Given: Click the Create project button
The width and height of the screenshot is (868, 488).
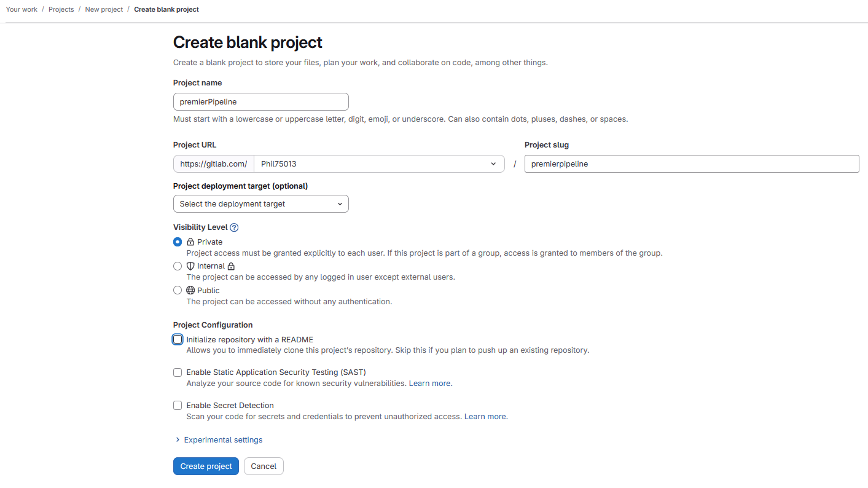Looking at the screenshot, I should pos(206,466).
